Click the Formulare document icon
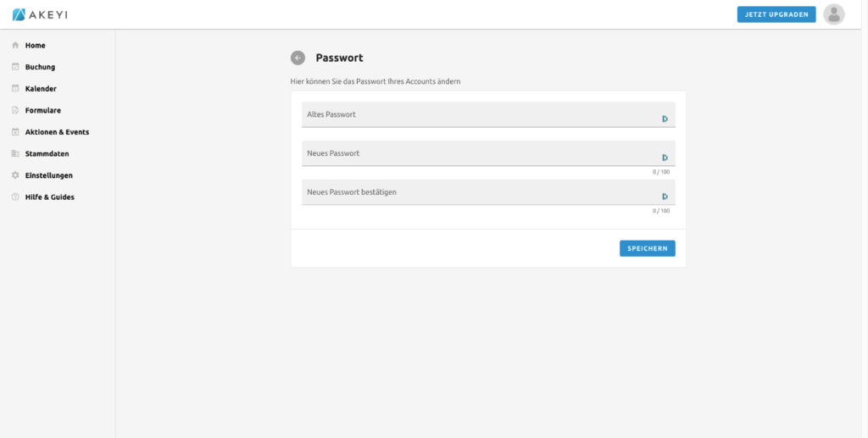The image size is (868, 438). [x=15, y=110]
